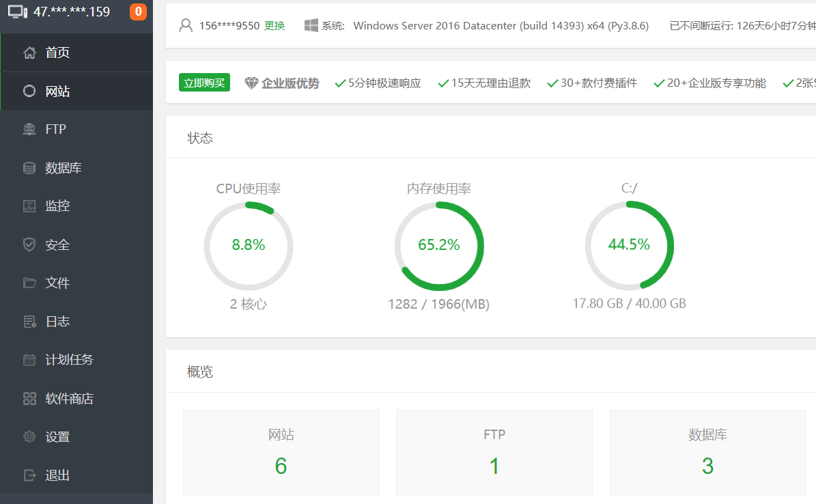Click the scheduled tasks calendar icon
Image resolution: width=816 pixels, height=504 pixels.
pyautogui.click(x=29, y=360)
